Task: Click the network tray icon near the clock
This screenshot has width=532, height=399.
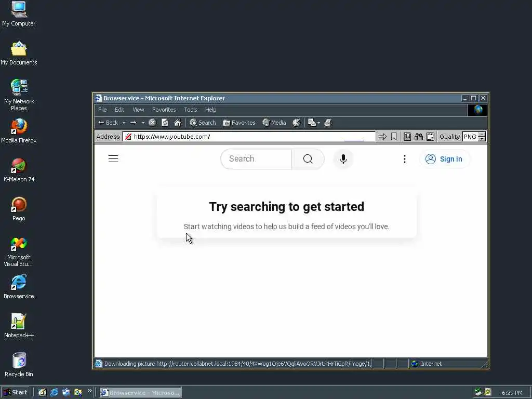Action: pos(478,393)
